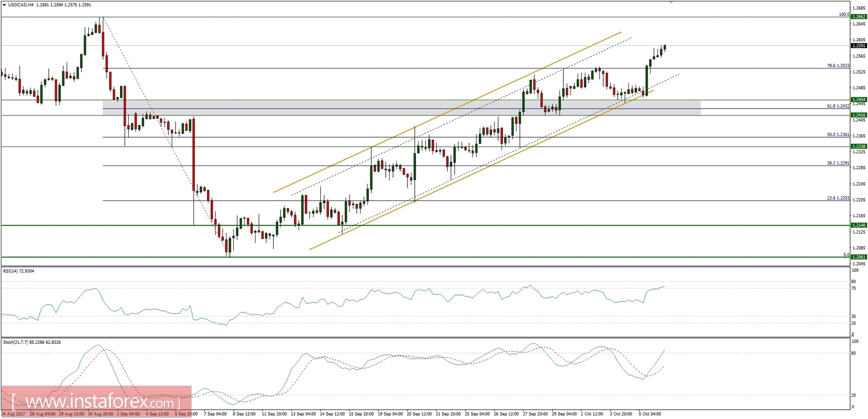Click the green price tag 1.2338
The height and width of the screenshot is (419, 868).
click(859, 146)
